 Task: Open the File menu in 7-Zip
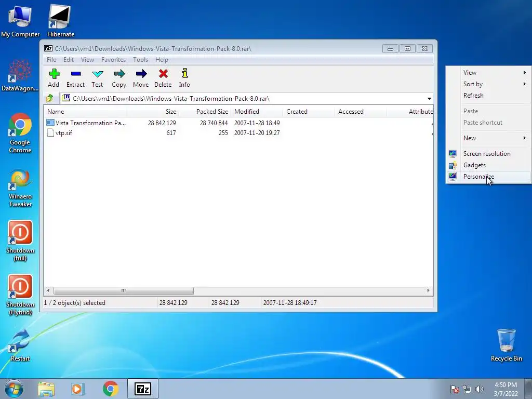click(x=51, y=60)
